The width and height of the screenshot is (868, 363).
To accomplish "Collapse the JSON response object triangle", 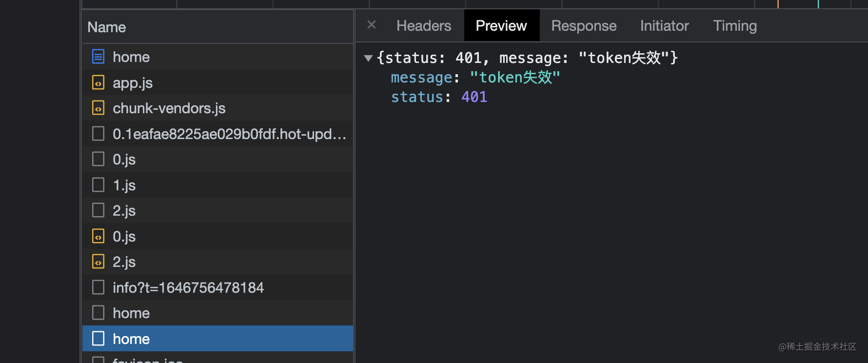I will 368,58.
